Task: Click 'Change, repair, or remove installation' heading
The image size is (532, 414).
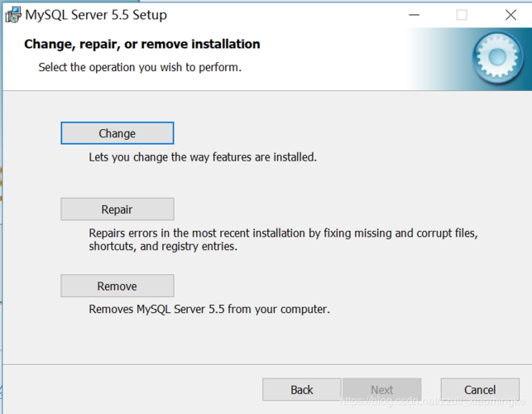Action: [x=142, y=44]
